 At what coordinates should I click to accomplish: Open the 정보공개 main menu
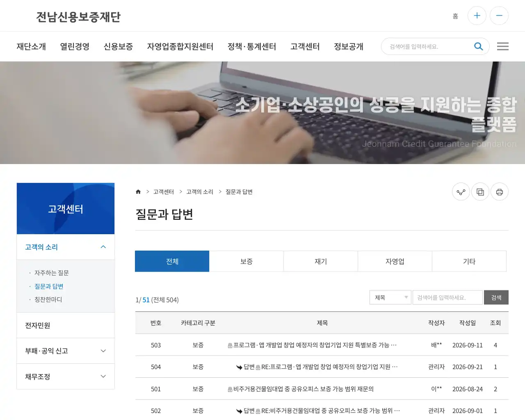click(x=349, y=46)
